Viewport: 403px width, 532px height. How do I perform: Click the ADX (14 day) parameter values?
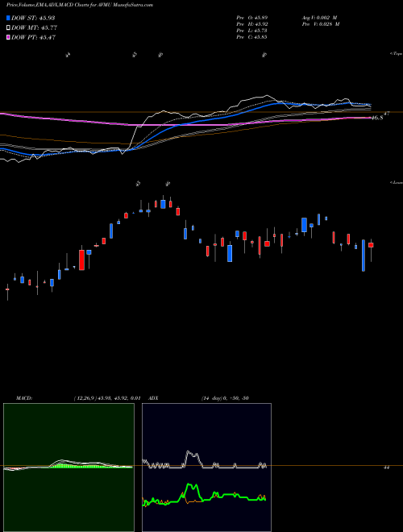(225, 398)
